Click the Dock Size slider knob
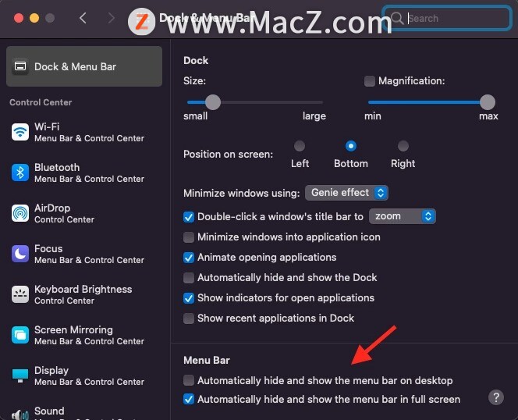The height and width of the screenshot is (420, 518). (213, 102)
